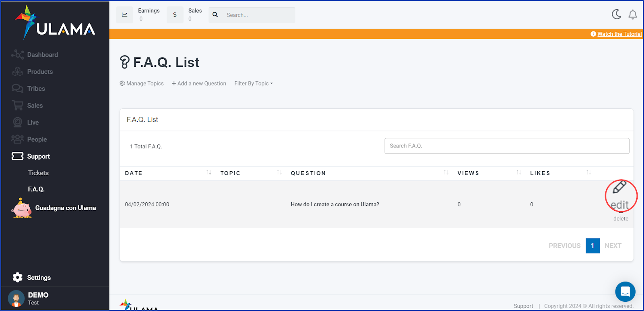Click the Earnings chart icon button
This screenshot has height=311, width=644.
125,15
